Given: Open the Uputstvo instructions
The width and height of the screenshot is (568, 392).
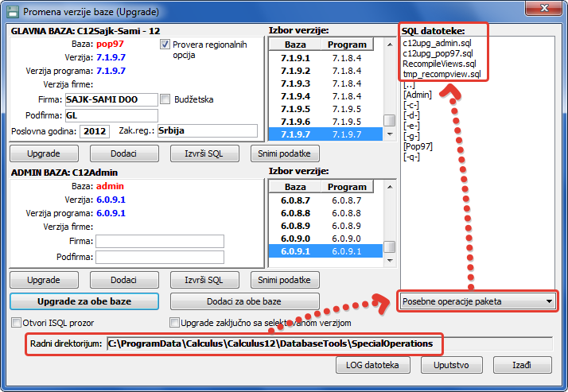Looking at the screenshot, I should point(449,365).
